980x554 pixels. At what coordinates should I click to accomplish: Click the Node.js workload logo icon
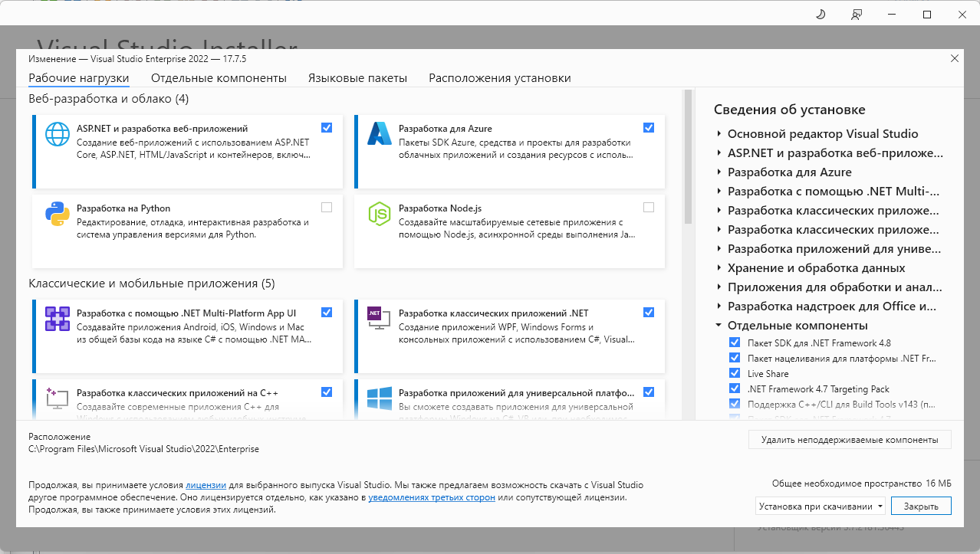pos(380,215)
